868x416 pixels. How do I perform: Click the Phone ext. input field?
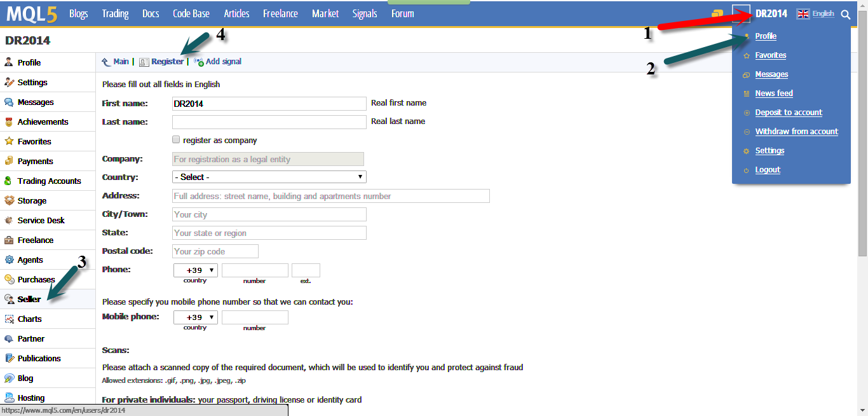tap(306, 270)
